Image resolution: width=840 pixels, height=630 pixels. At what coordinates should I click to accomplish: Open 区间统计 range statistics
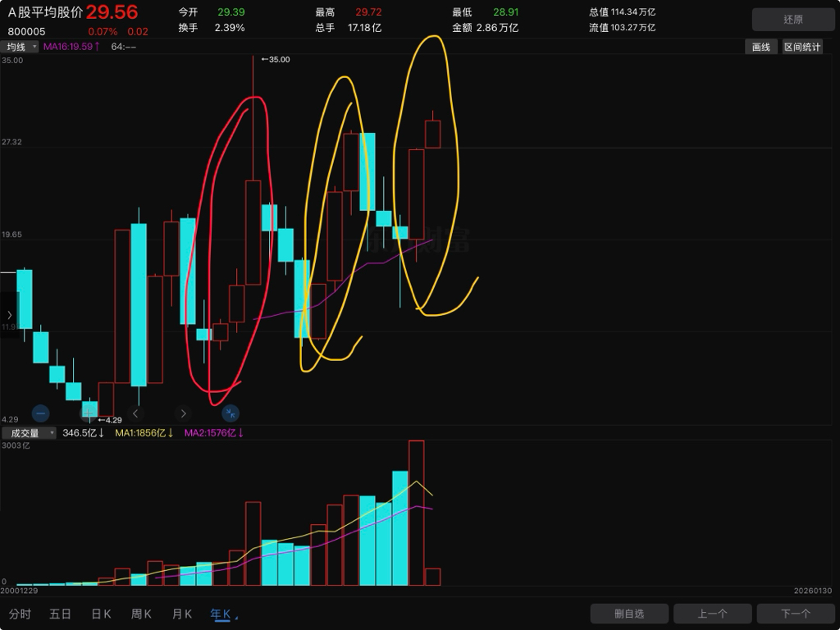click(802, 47)
